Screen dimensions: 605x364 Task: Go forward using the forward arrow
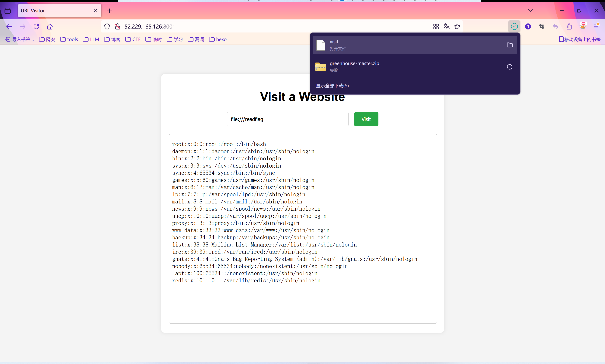[23, 26]
